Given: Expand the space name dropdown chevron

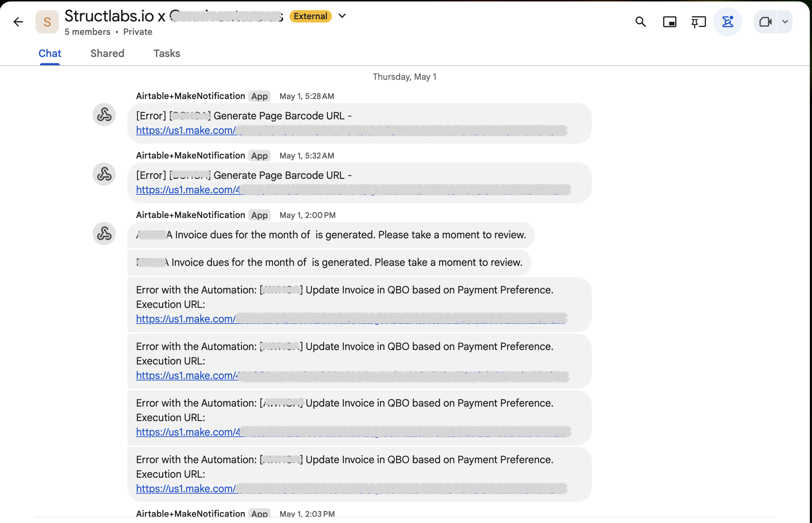Looking at the screenshot, I should tap(342, 16).
